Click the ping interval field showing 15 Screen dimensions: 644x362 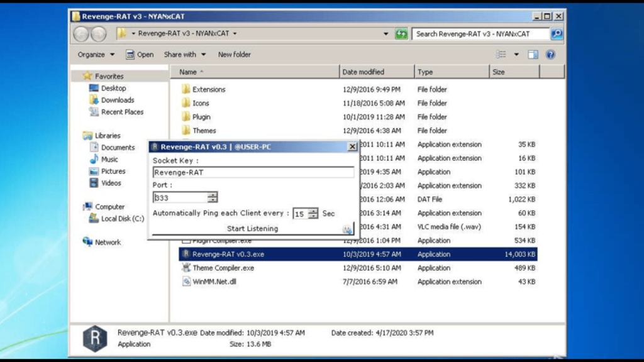[301, 214]
